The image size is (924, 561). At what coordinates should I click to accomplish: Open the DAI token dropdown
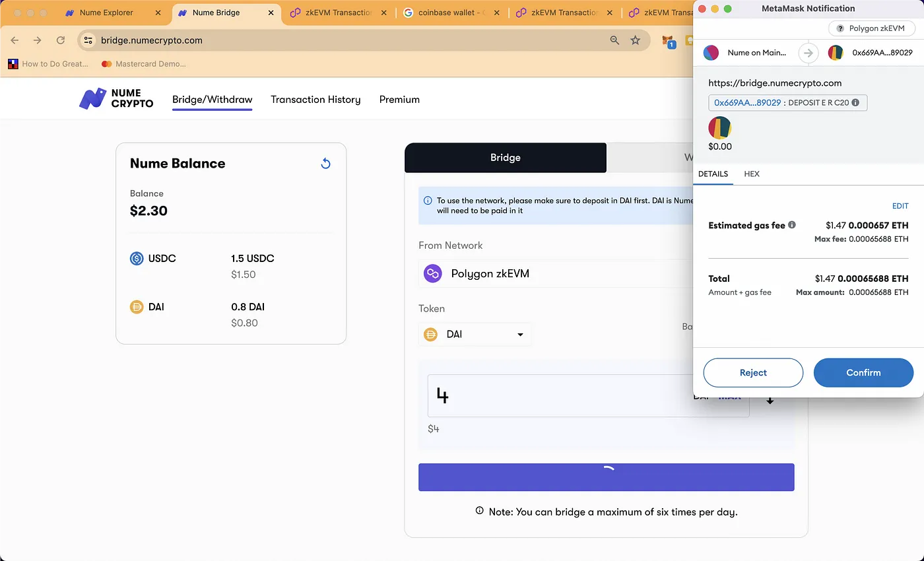[475, 335]
